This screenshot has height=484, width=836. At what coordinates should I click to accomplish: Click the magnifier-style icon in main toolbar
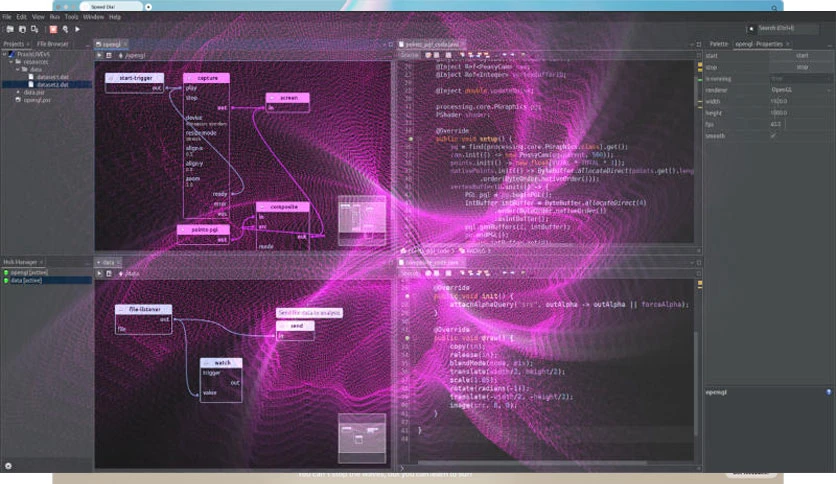coord(65,29)
